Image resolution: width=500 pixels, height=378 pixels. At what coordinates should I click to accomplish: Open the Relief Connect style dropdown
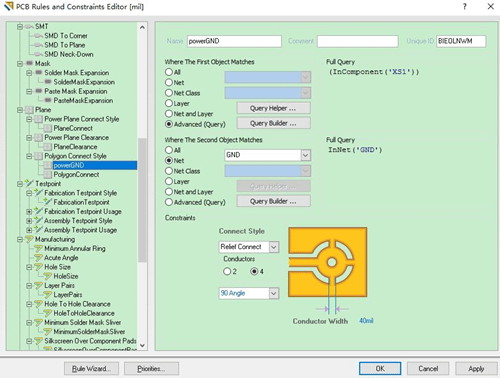tap(274, 247)
